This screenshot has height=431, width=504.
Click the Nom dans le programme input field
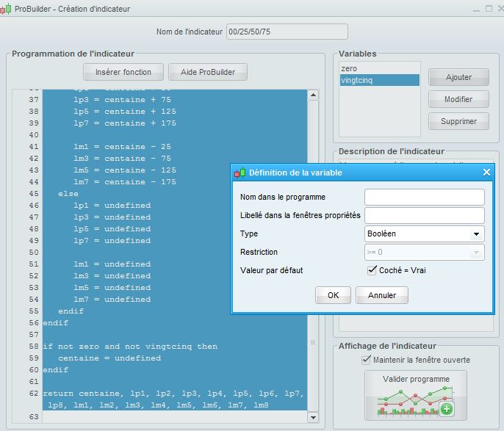coord(425,197)
